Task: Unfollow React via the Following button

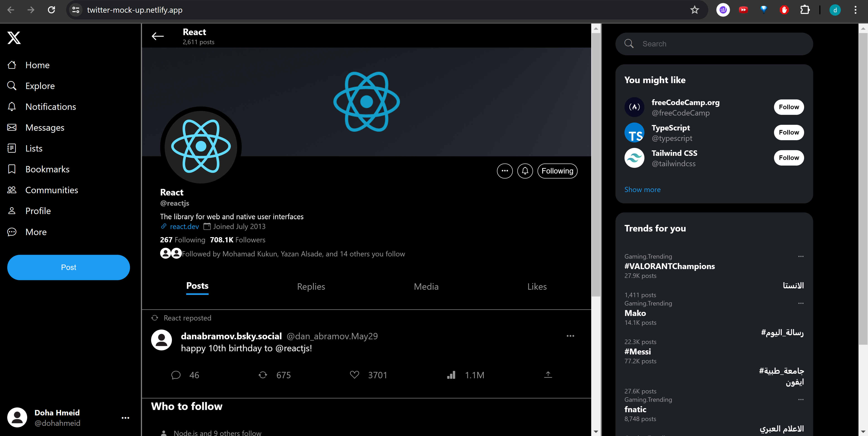Action: point(557,171)
